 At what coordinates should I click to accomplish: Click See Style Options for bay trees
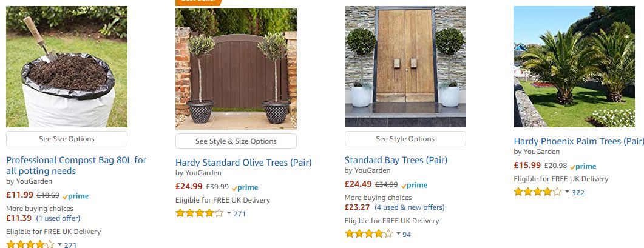pos(405,139)
